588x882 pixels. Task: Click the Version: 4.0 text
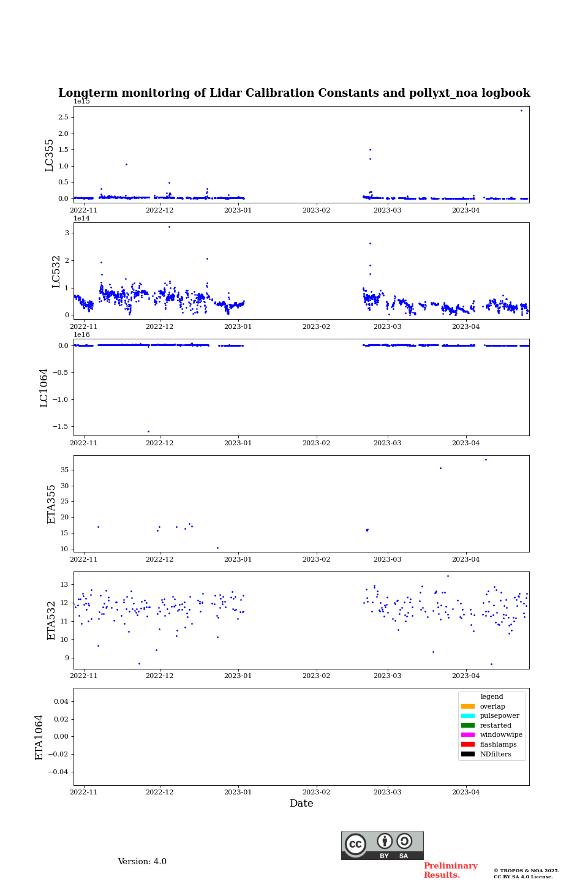142,862
